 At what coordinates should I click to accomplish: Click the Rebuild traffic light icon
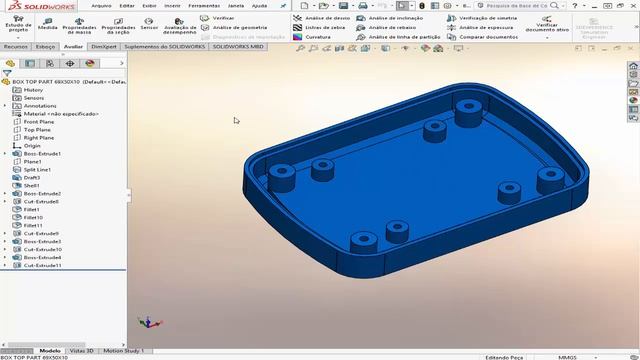coord(422,6)
